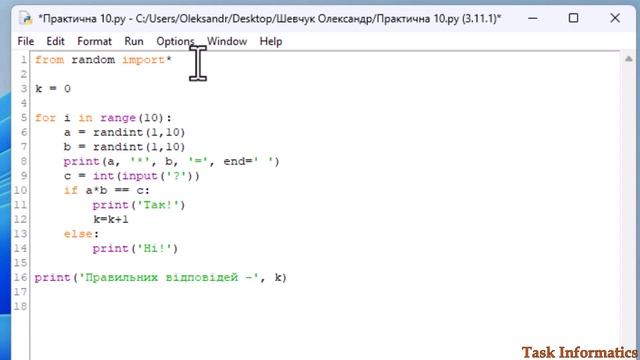Click line number 2 in the gutter
The width and height of the screenshot is (640, 360).
click(23, 74)
